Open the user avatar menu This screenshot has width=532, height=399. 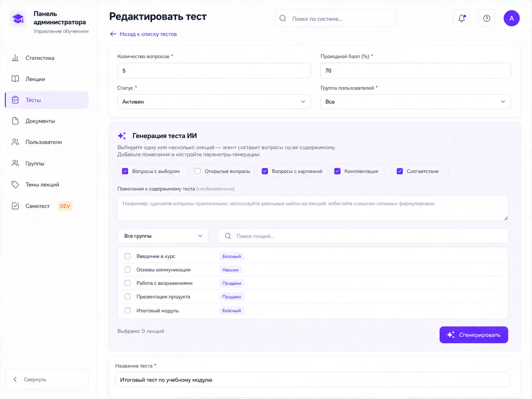(x=511, y=18)
